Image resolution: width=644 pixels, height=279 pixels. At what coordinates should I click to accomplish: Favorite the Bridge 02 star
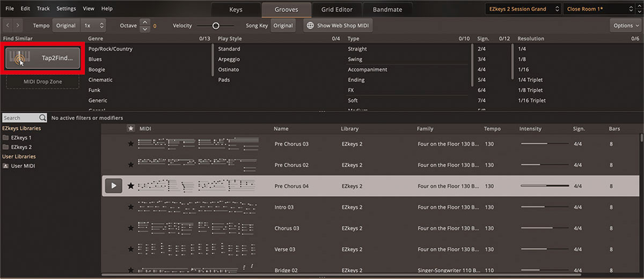pyautogui.click(x=130, y=270)
